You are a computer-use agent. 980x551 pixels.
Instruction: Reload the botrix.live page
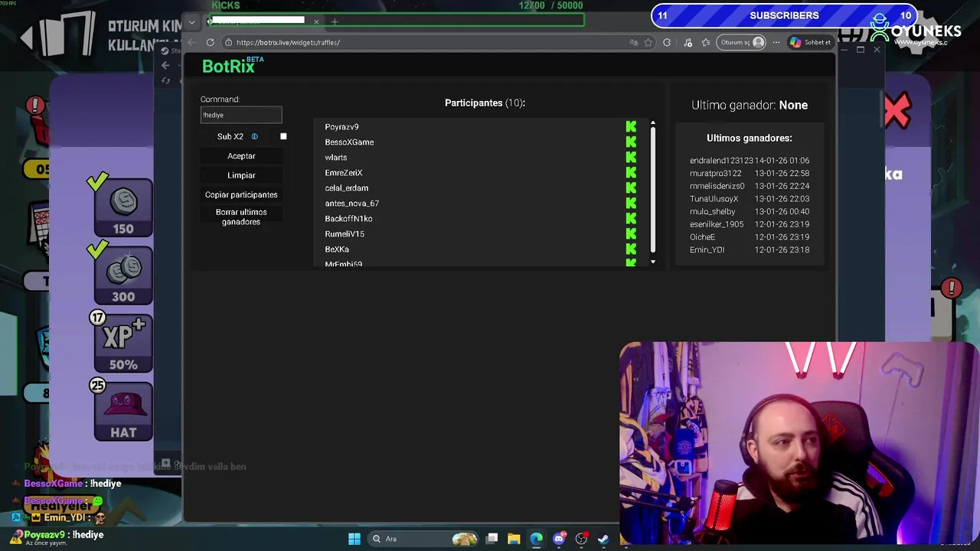211,42
